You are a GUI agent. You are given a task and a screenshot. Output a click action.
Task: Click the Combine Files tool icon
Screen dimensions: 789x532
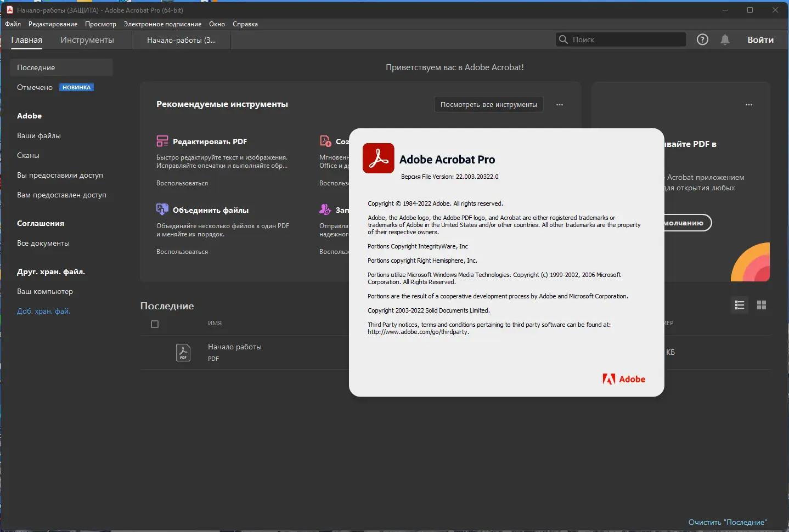pyautogui.click(x=162, y=210)
